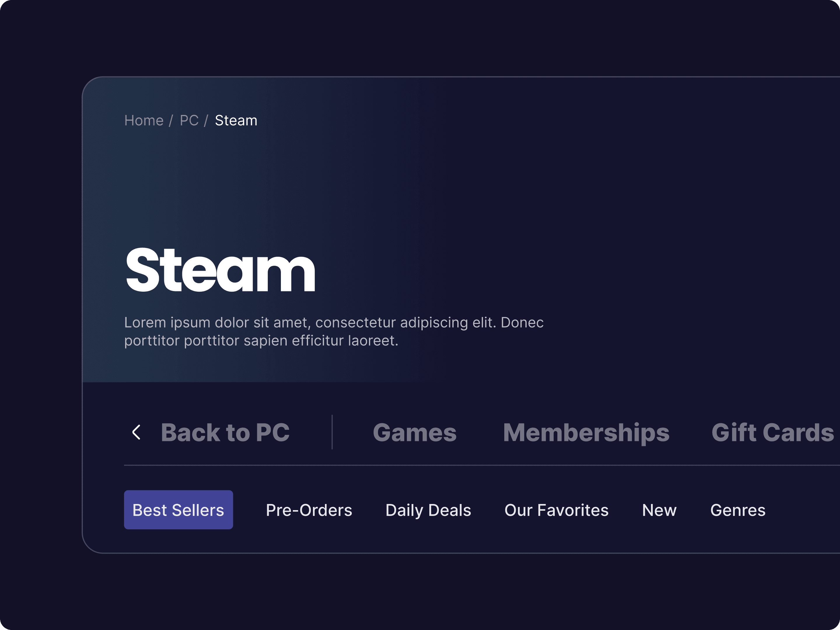Viewport: 840px width, 630px height.
Task: Go to Home in breadcrumb
Action: (144, 120)
